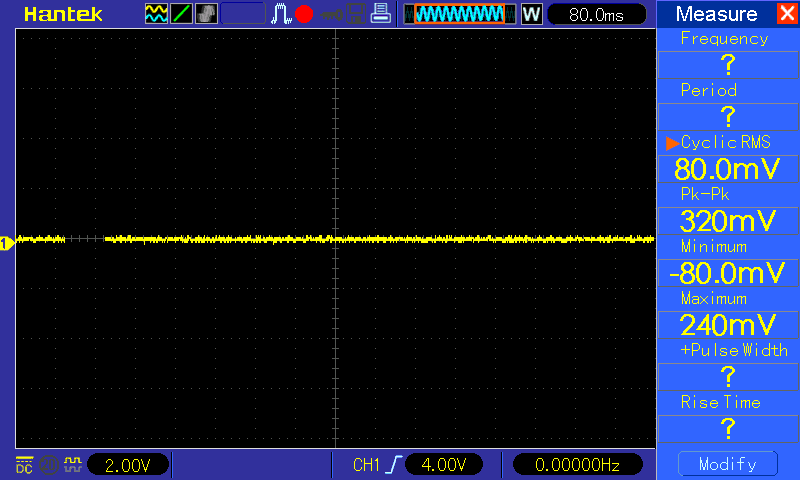The image size is (800, 480).
Task: Click the channel 1 ground level marker
Action: 7,244
